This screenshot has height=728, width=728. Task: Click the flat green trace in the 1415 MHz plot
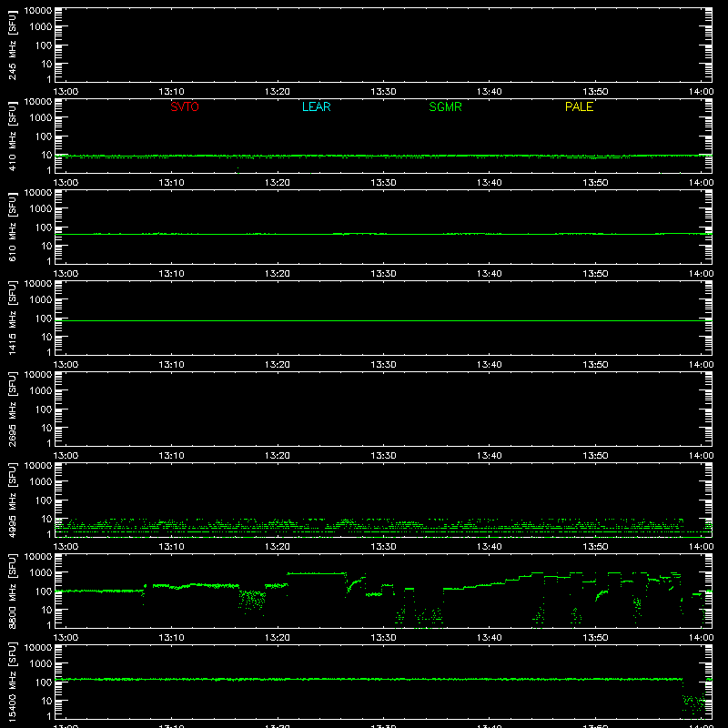[x=383, y=321]
